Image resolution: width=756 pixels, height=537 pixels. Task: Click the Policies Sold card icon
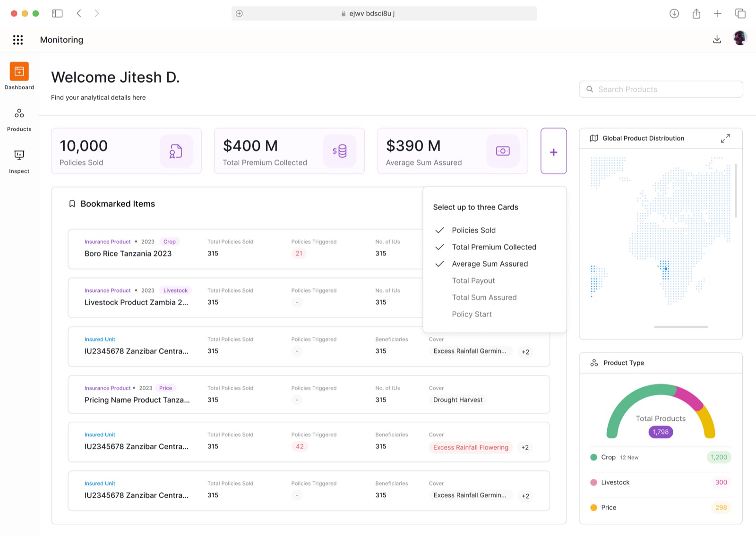[176, 151]
